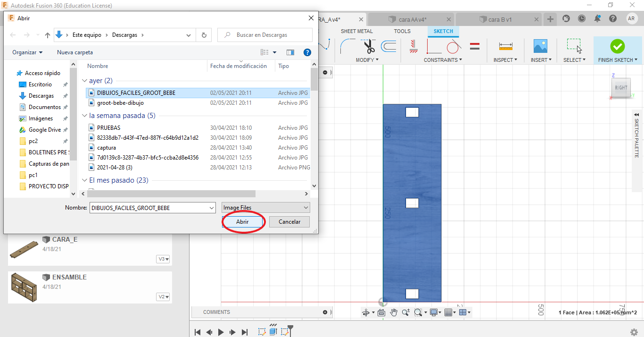Screen dimensions: 644x337
Task: Open Display Settings monitor icon
Action: pos(433,312)
